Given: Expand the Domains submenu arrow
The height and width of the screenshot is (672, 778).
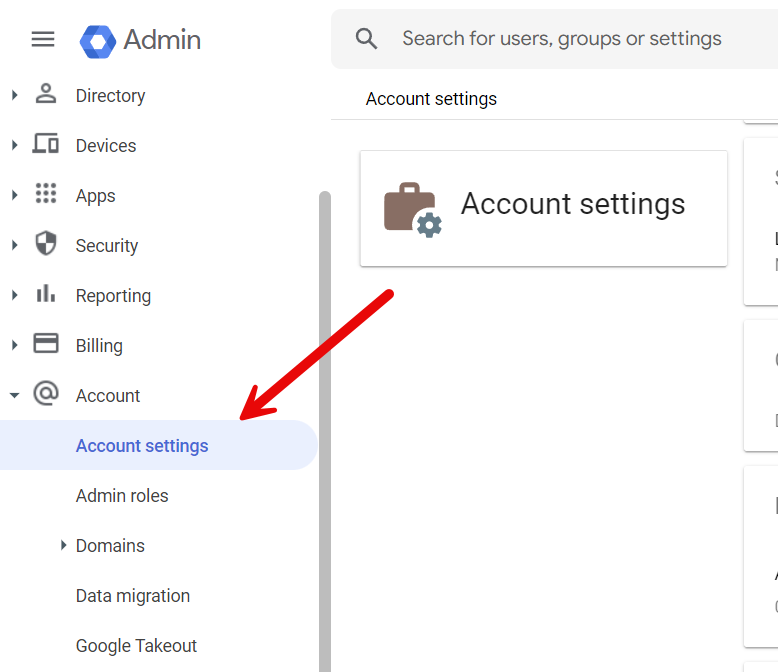Looking at the screenshot, I should tap(63, 545).
